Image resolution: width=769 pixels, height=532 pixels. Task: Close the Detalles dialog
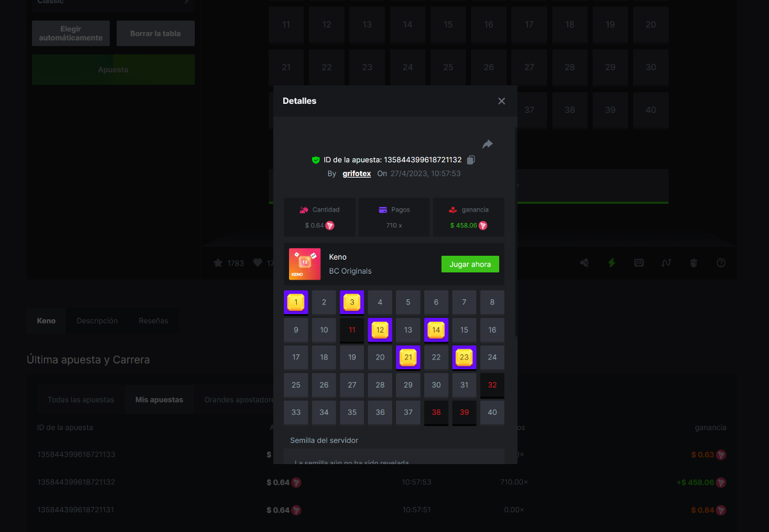point(501,101)
